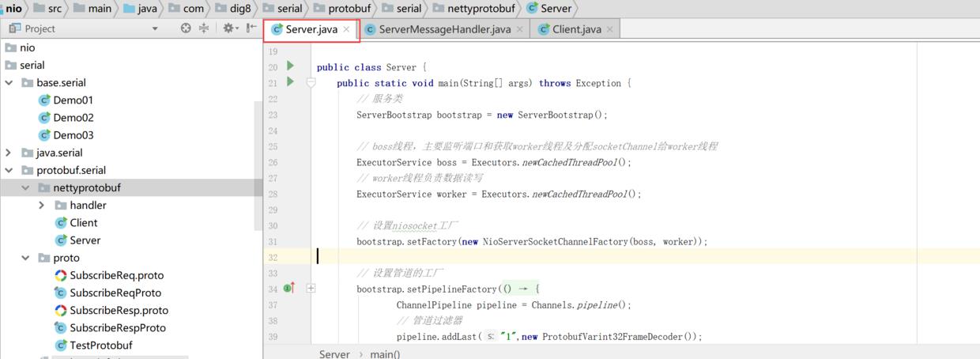Click the java.serial package label

59,153
